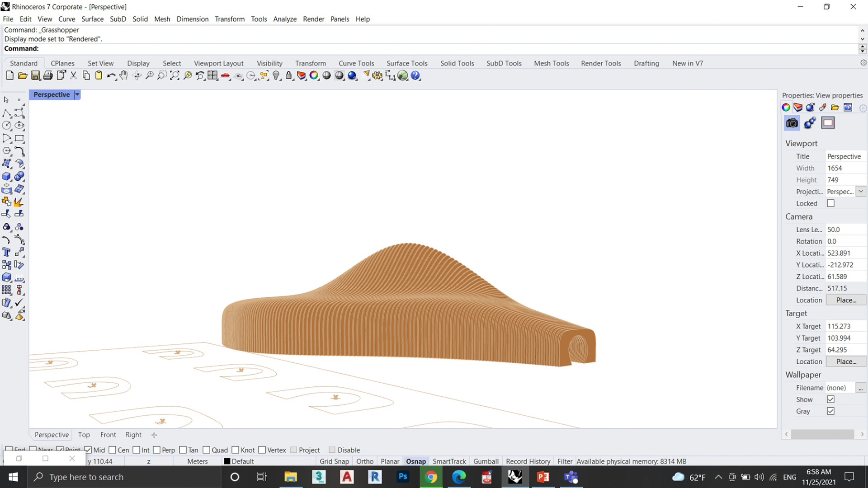
Task: Disable the Show wallpaper checkbox
Action: coord(830,399)
